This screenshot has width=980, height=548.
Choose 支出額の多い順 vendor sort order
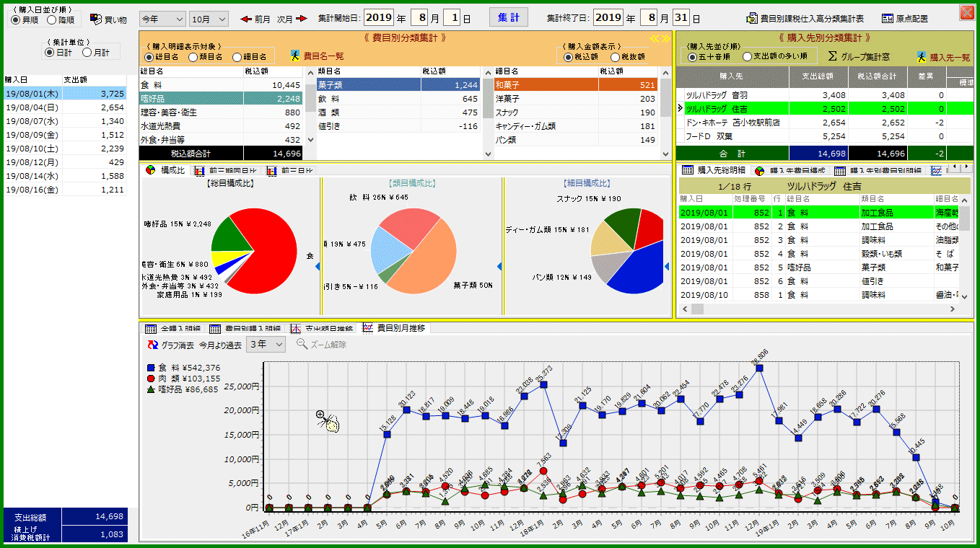748,56
